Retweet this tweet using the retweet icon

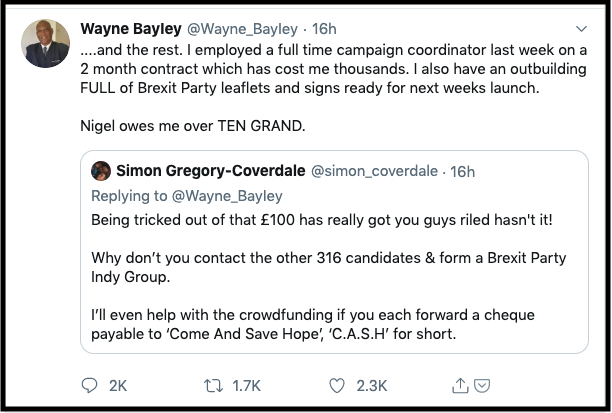(x=213, y=384)
